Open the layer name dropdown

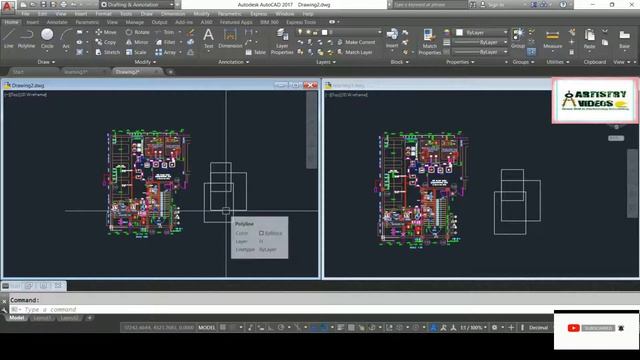340,32
